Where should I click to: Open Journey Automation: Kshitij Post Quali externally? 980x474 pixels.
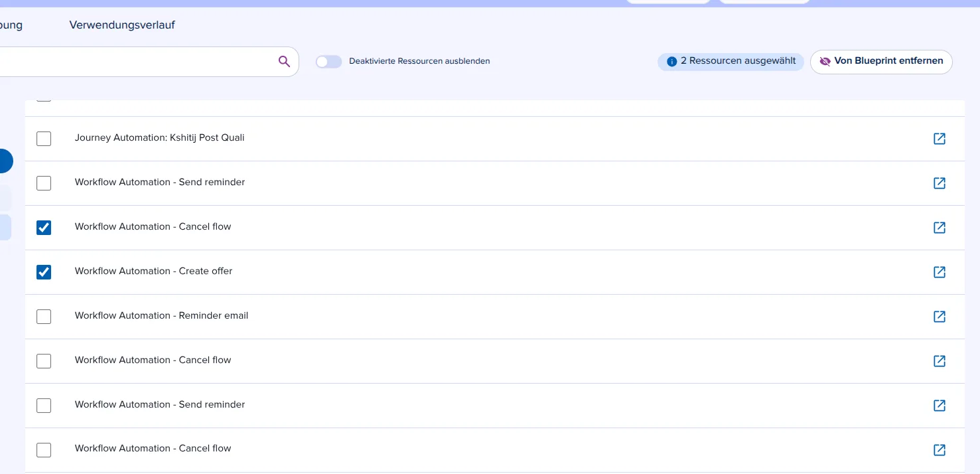(939, 139)
